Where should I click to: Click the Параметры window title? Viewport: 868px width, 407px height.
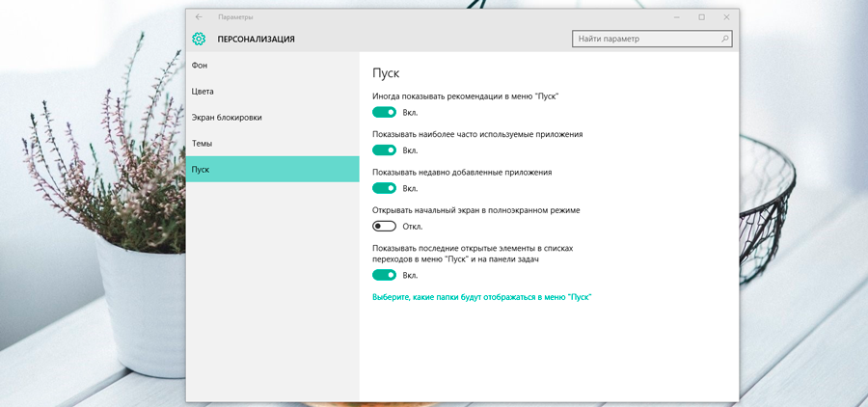tap(235, 17)
